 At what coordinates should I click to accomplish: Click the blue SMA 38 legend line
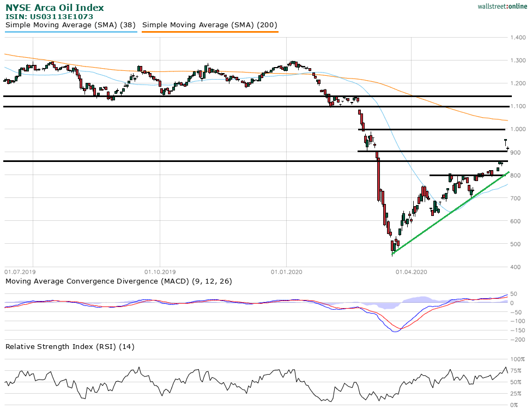tap(71, 32)
